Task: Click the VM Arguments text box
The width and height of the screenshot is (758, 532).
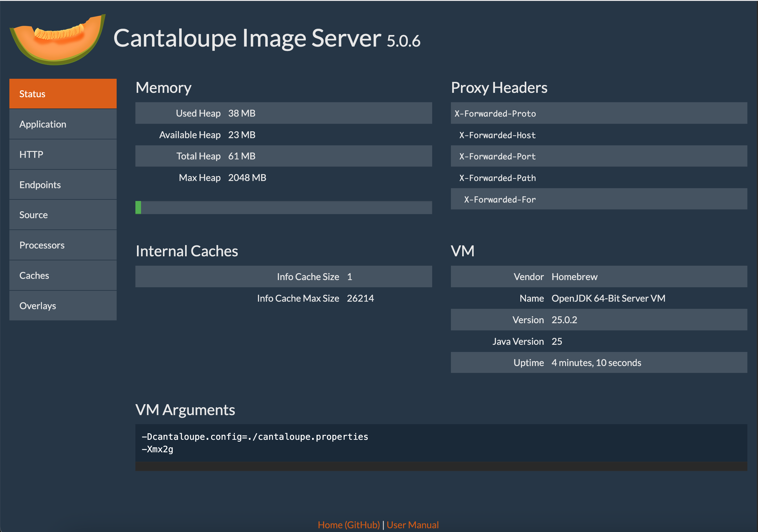Action: [441, 443]
